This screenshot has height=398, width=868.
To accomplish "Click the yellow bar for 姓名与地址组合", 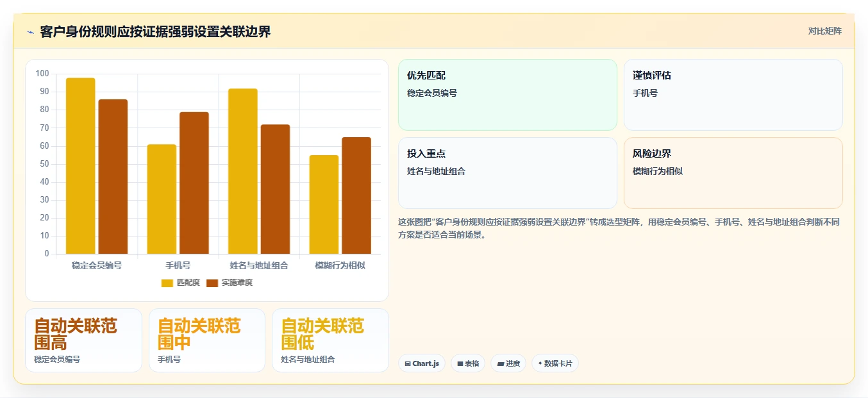I will click(243, 171).
